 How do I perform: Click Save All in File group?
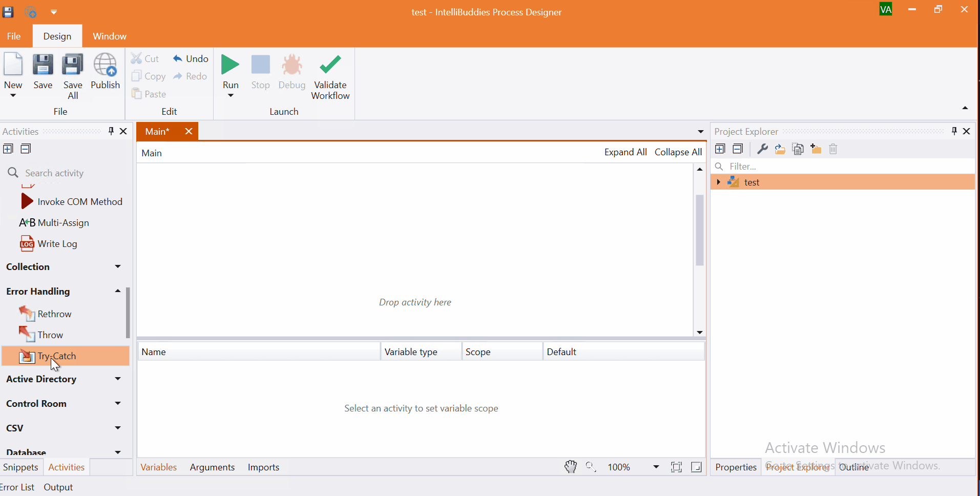pyautogui.click(x=73, y=77)
